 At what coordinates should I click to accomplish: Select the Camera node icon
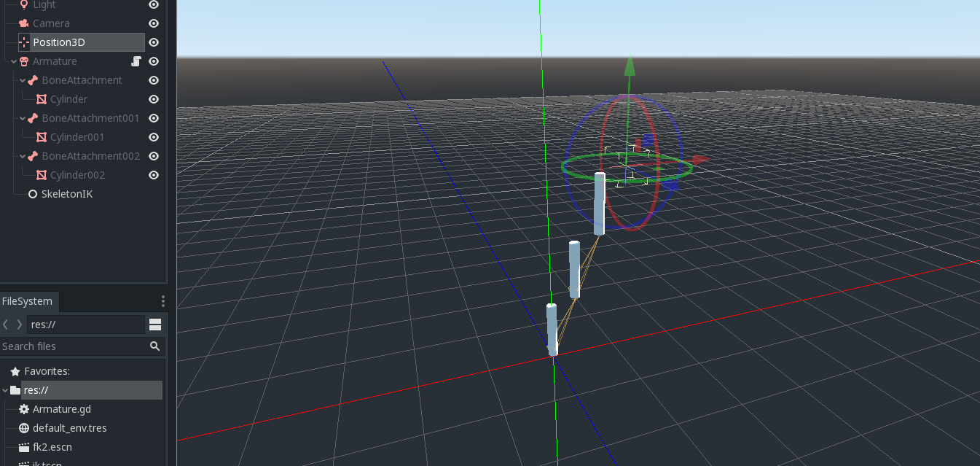click(25, 23)
